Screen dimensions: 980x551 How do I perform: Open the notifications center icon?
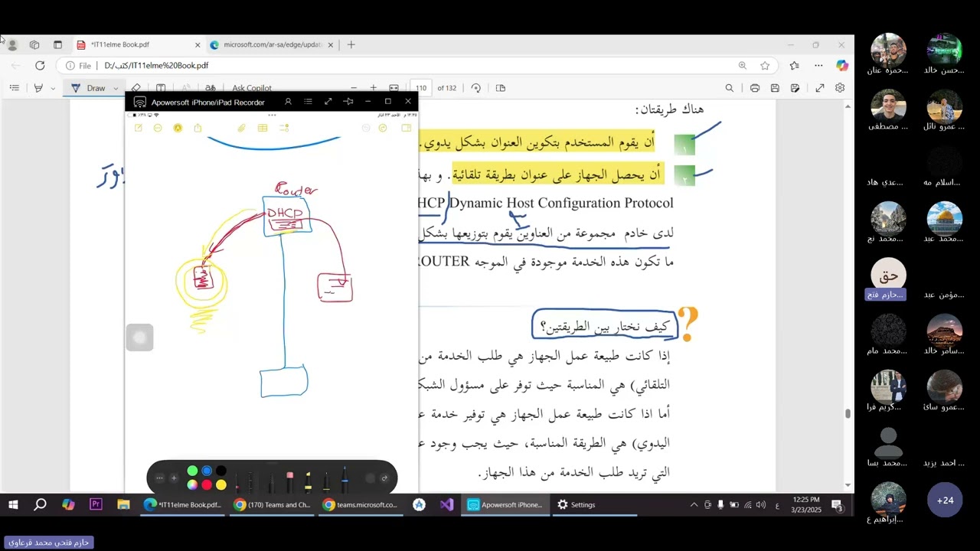pyautogui.click(x=838, y=505)
